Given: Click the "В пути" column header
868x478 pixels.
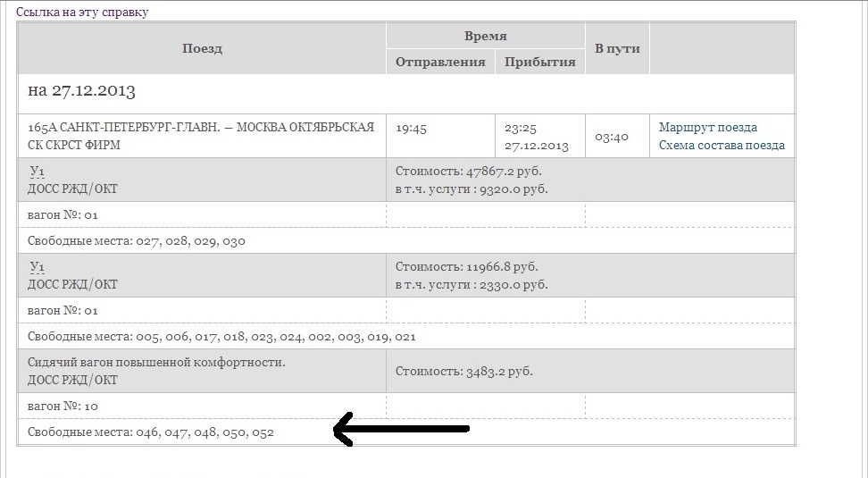Looking at the screenshot, I should coord(617,48).
